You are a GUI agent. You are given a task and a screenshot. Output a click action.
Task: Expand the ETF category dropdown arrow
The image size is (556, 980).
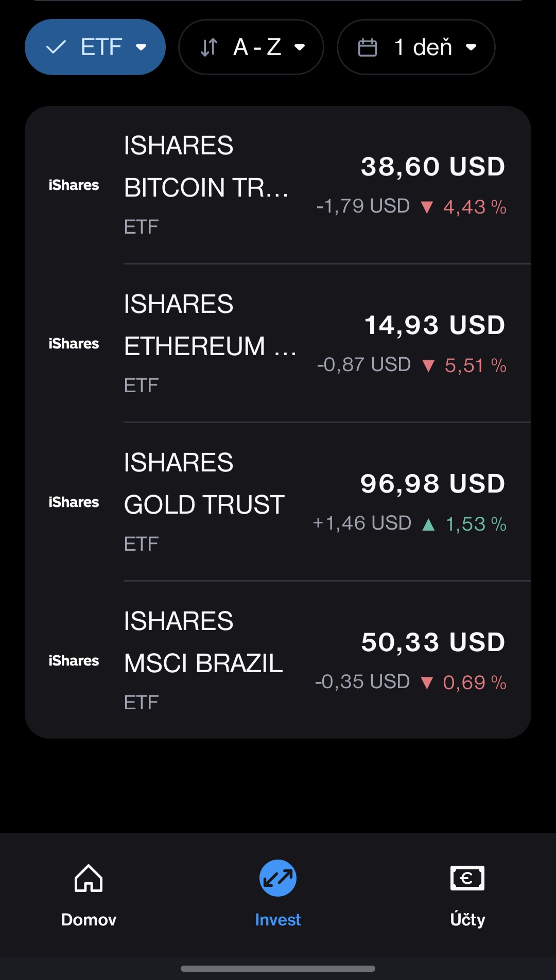[x=141, y=47]
